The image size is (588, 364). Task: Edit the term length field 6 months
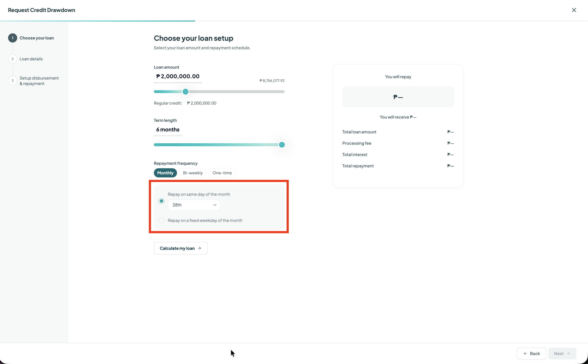pos(168,130)
